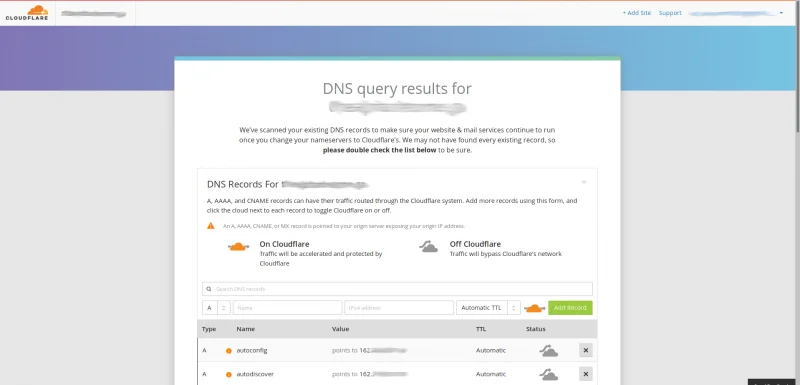The image size is (800, 385).
Task: Click the Add Record button
Action: click(x=570, y=308)
